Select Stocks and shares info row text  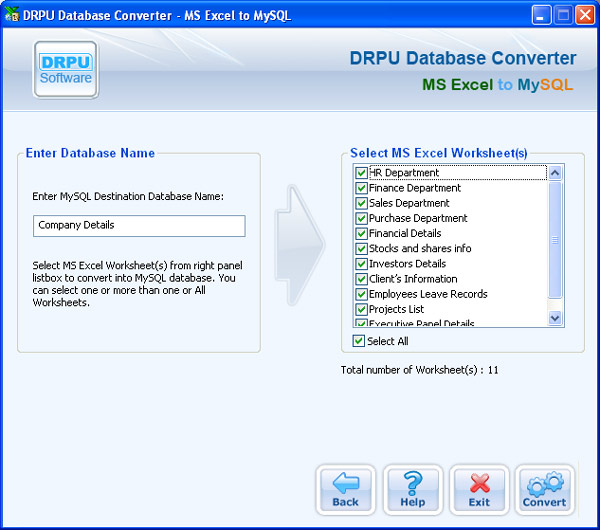pos(420,249)
